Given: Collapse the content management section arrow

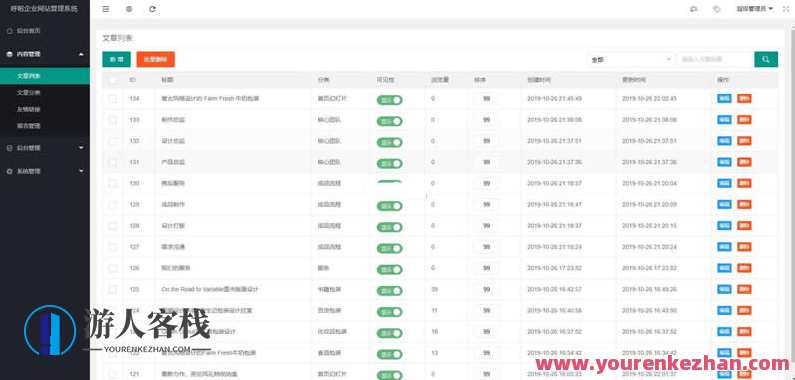Looking at the screenshot, I should pyautogui.click(x=82, y=54).
